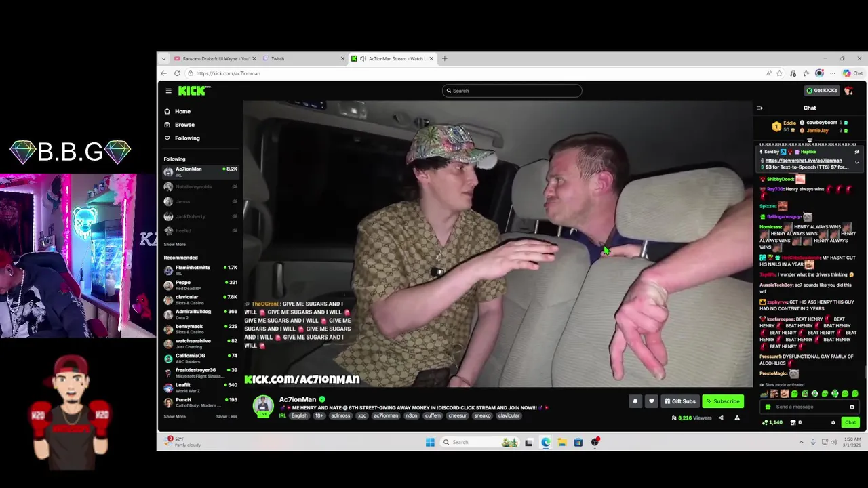
Task: Open the tab list dropdown arrow
Action: [x=163, y=59]
